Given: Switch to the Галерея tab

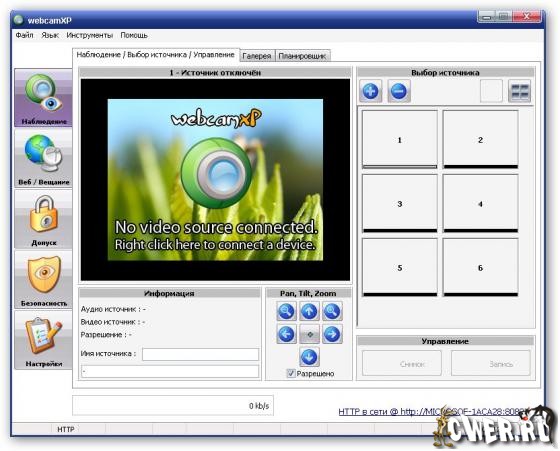Looking at the screenshot, I should pos(257,56).
